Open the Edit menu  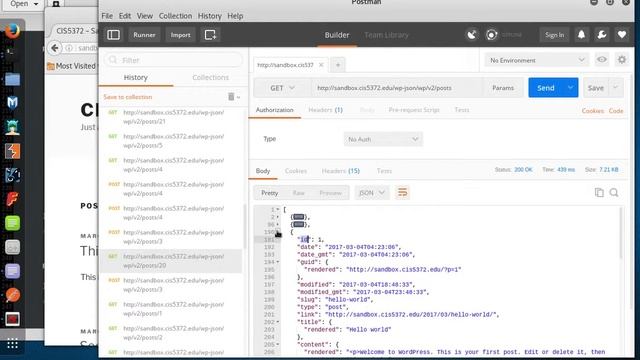[x=125, y=16]
